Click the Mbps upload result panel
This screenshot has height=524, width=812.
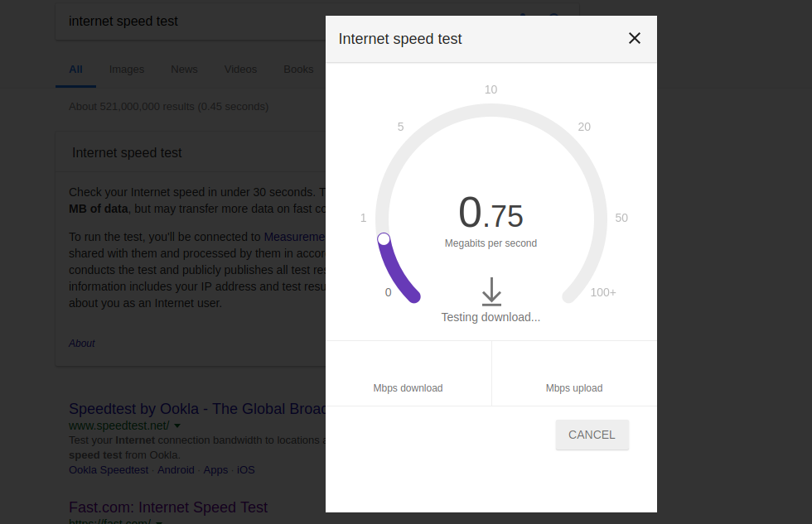[574, 373]
